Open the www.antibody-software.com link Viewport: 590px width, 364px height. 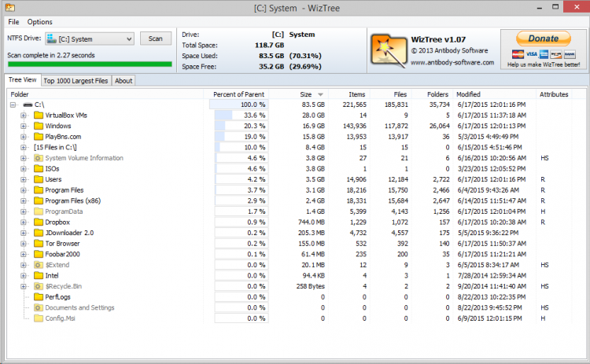pos(452,62)
